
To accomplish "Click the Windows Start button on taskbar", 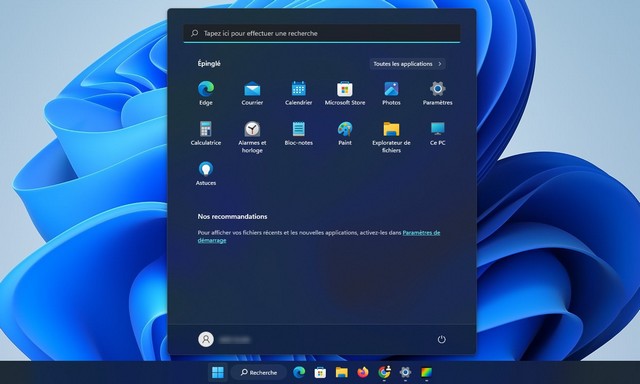I will pos(218,372).
